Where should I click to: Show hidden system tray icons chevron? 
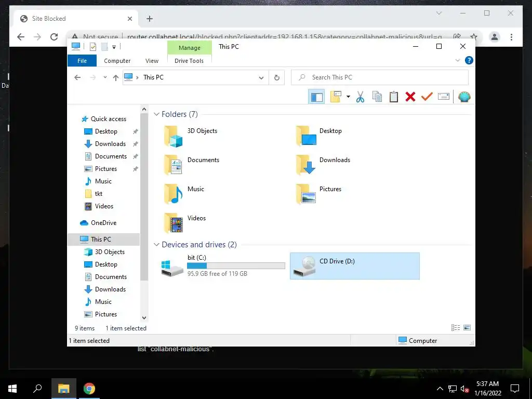[440, 389]
